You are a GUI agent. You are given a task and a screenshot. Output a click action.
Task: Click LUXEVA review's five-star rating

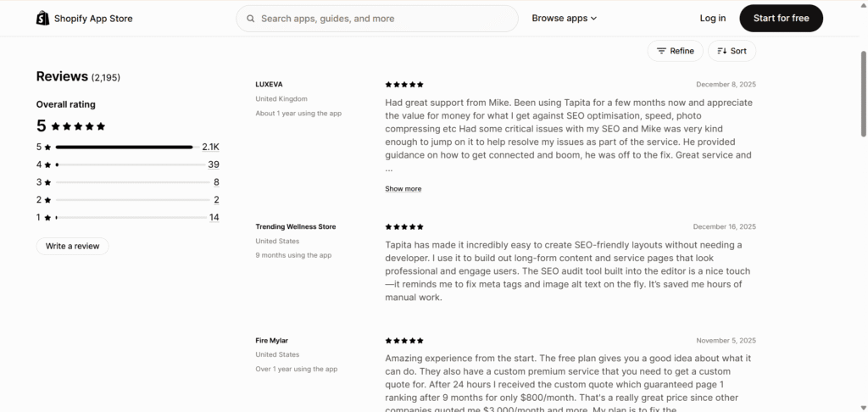point(404,85)
